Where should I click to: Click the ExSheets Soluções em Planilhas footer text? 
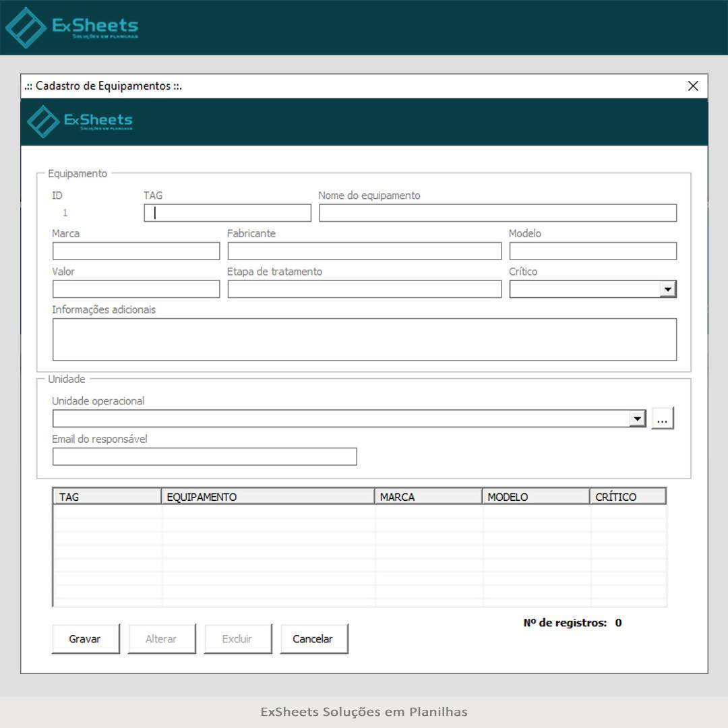click(x=364, y=712)
